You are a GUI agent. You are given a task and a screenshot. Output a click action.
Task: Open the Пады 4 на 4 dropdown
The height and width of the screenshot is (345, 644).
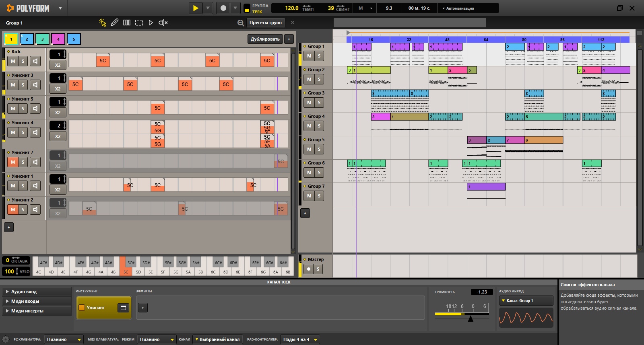300,339
